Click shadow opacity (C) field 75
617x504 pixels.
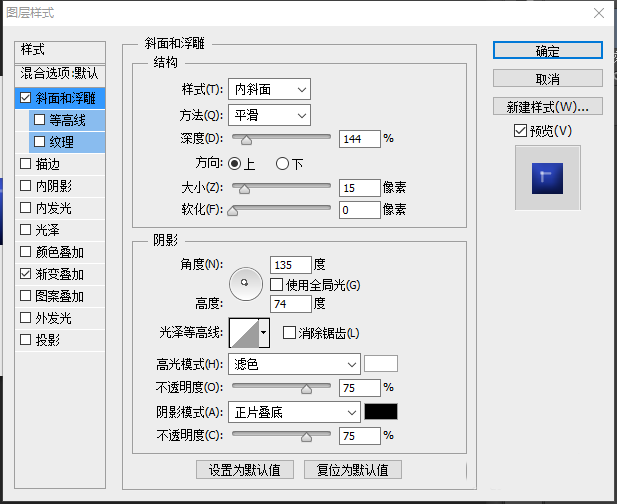pos(360,436)
